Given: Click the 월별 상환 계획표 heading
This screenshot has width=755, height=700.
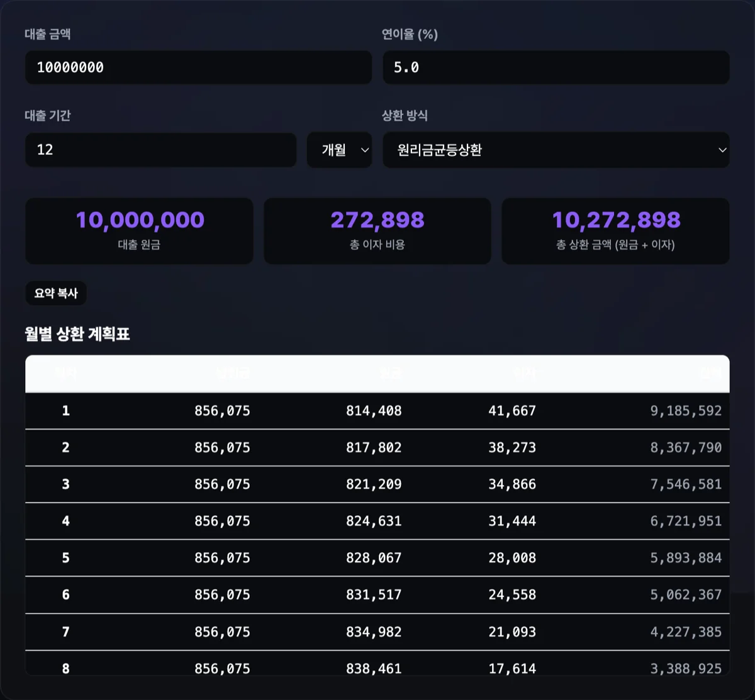Looking at the screenshot, I should click(77, 334).
